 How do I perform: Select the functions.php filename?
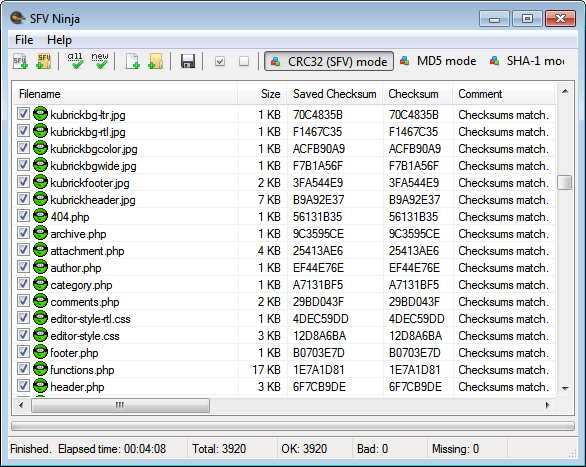(x=82, y=370)
